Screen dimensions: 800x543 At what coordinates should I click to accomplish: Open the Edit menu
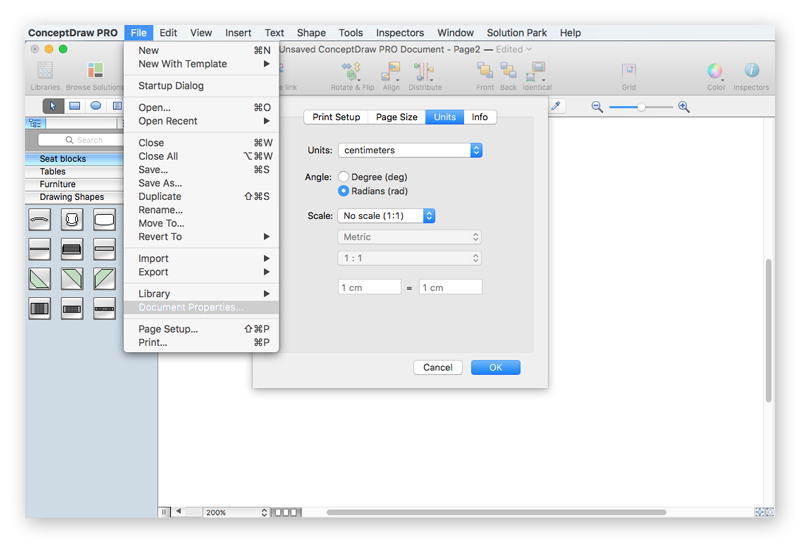click(168, 33)
